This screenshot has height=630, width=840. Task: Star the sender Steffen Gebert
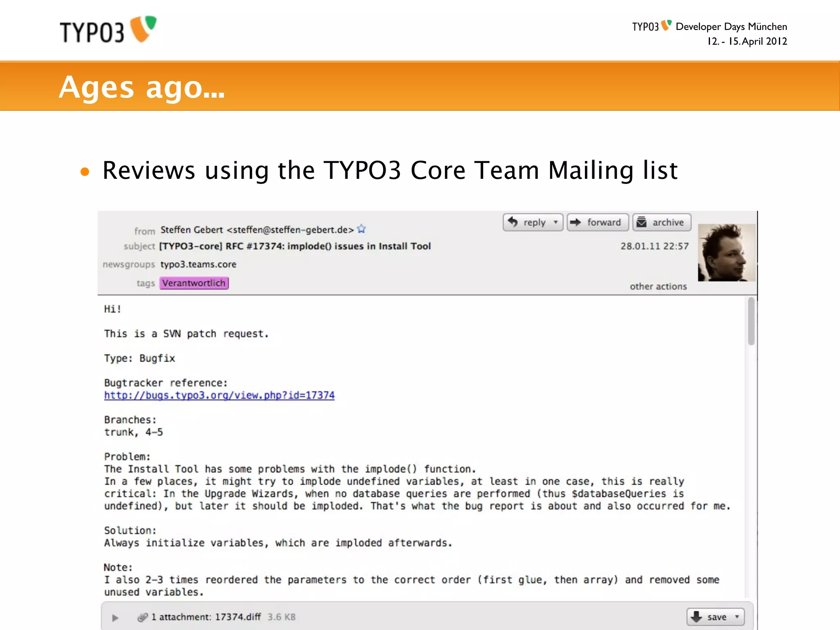pos(361,229)
